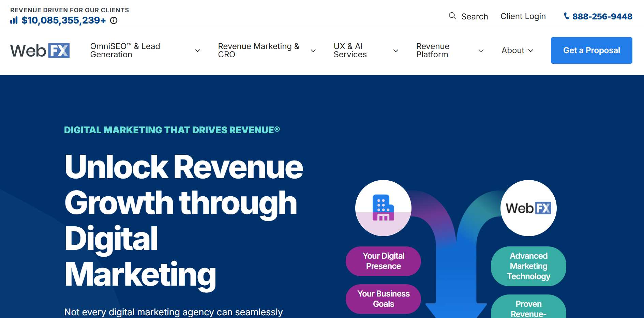Click the Proven Revenue pill
644x318 pixels.
528,307
